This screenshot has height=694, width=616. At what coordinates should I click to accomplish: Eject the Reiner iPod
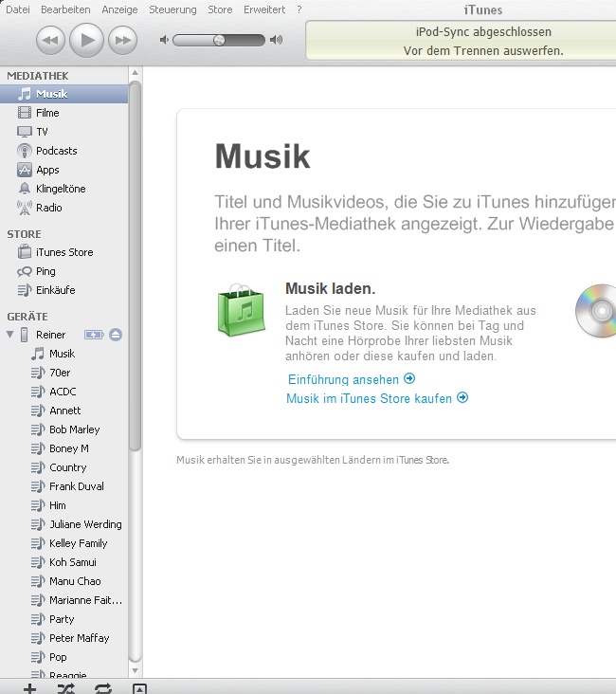116,335
